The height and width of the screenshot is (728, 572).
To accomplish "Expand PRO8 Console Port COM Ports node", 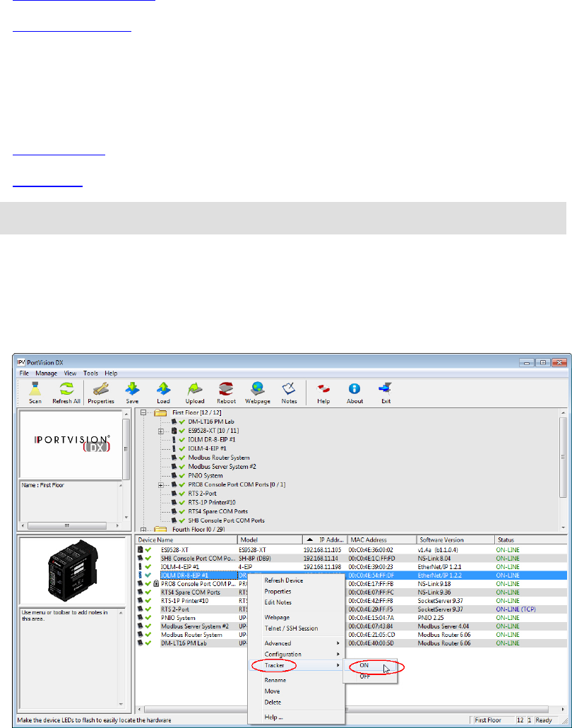I will pyautogui.click(x=161, y=484).
